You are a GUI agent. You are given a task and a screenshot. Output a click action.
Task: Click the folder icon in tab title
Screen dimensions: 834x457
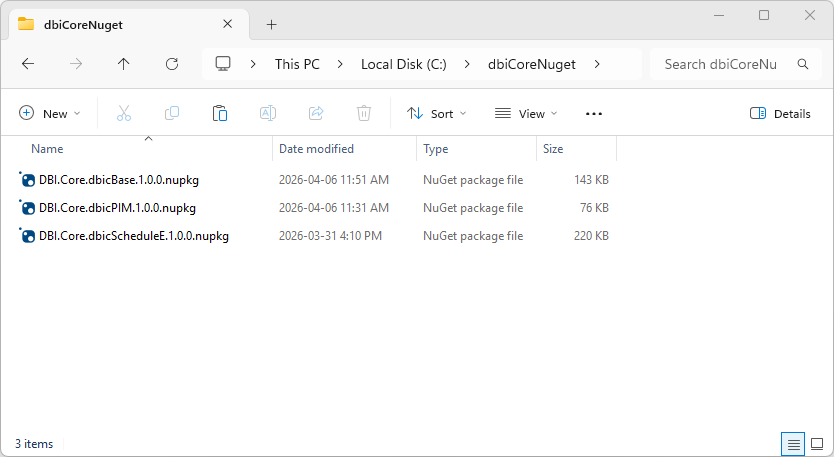pyautogui.click(x=26, y=24)
